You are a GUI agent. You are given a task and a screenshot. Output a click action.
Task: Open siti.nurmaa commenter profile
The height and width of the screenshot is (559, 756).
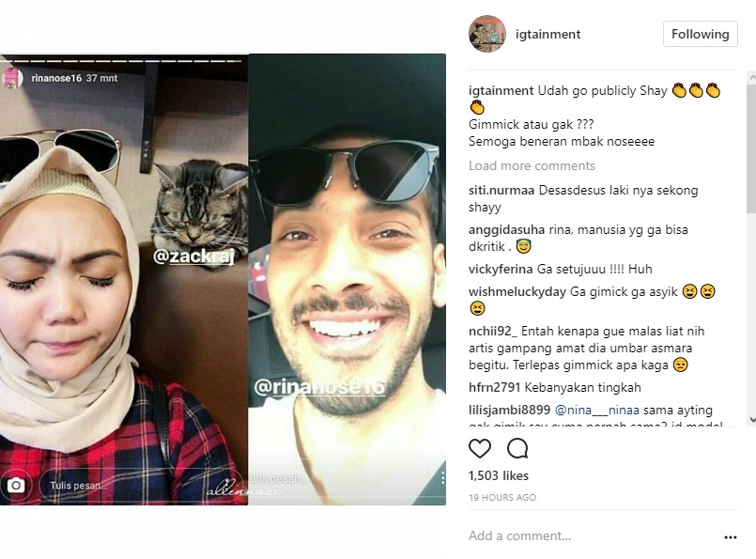501,191
